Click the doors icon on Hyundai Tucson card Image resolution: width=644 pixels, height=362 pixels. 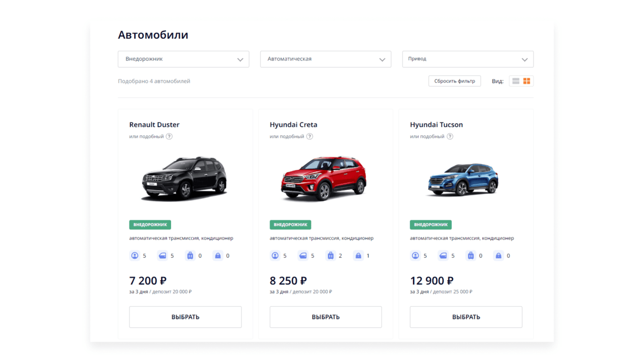(x=443, y=256)
